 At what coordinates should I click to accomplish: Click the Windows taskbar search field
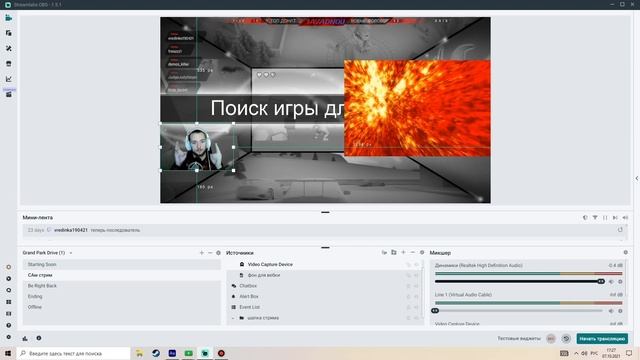tap(73, 353)
